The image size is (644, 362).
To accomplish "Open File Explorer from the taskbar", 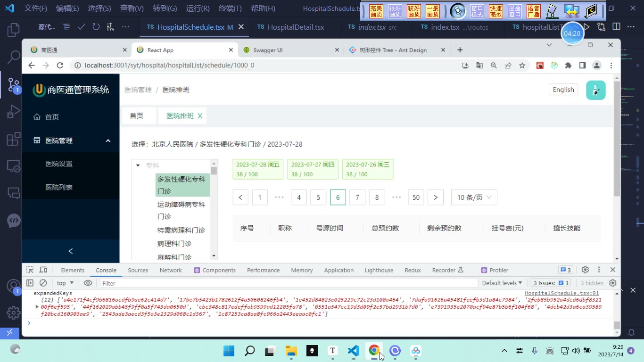I will pyautogui.click(x=291, y=350).
